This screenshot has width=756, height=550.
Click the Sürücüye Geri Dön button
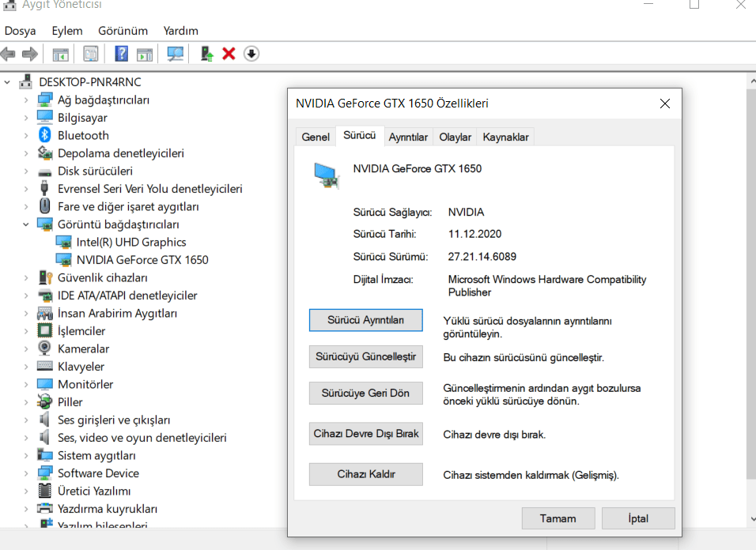(x=366, y=393)
